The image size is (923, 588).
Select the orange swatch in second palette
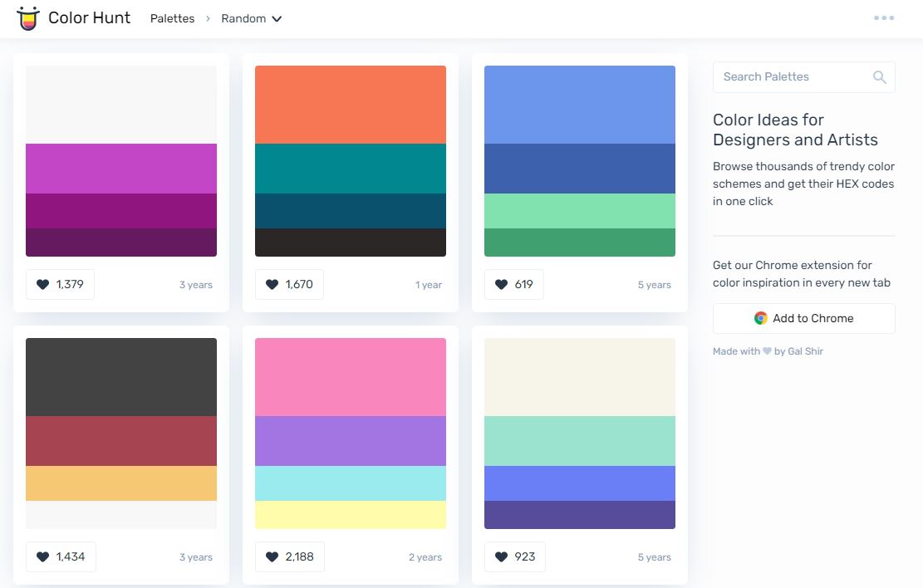350,105
